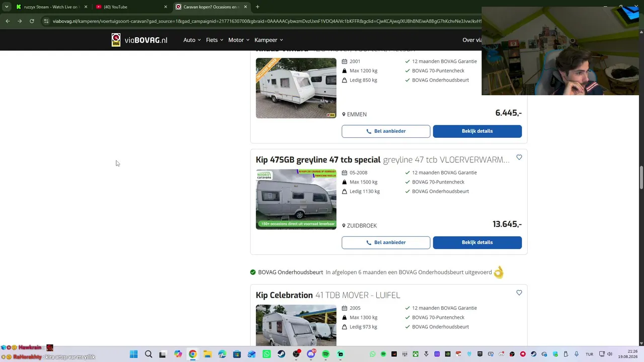
Task: Launch Copilot from the taskbar
Action: click(178, 354)
